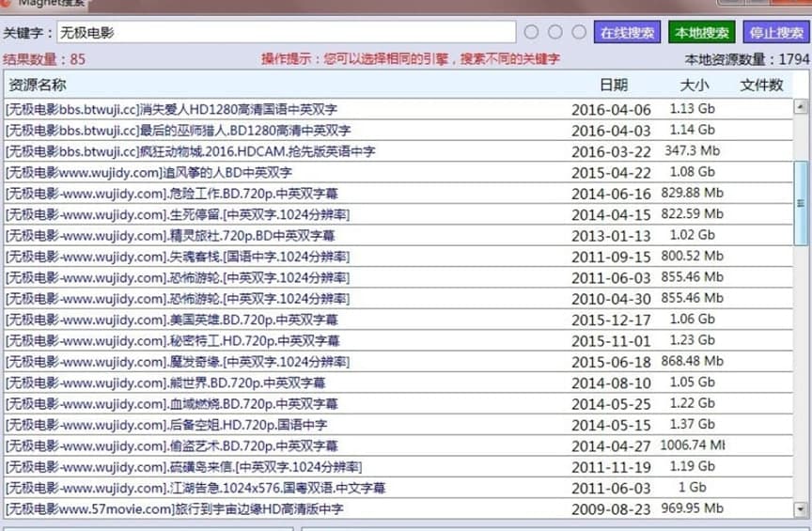Select the 后备空姐.HD.720p.国语中字 row
The image size is (812, 531).
[x=398, y=425]
